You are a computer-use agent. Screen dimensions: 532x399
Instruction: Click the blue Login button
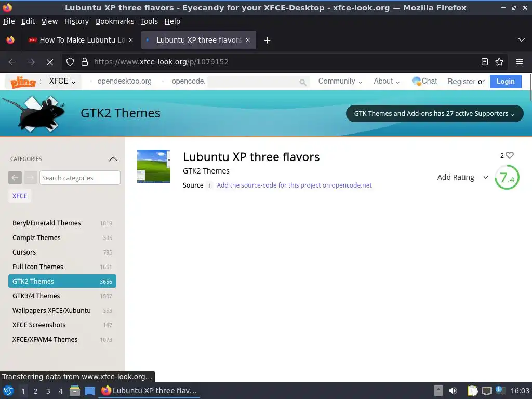click(x=506, y=82)
